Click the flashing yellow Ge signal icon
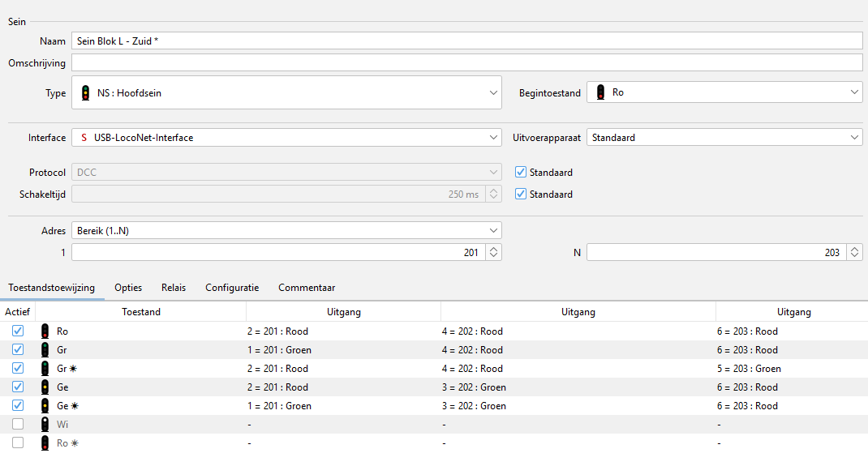This screenshot has height=466, width=868. (x=45, y=406)
